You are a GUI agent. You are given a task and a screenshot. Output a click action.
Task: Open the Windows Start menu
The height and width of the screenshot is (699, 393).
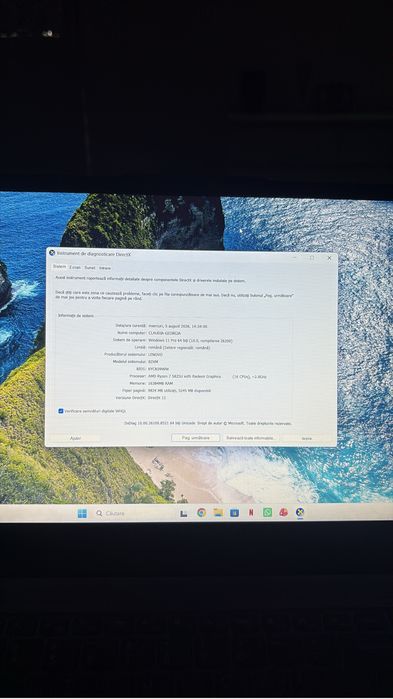82,513
